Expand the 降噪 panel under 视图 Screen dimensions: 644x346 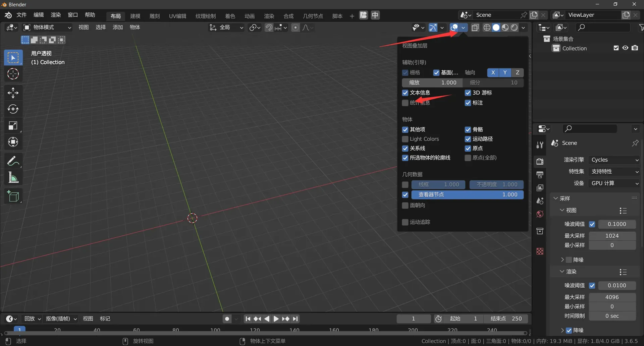point(562,260)
